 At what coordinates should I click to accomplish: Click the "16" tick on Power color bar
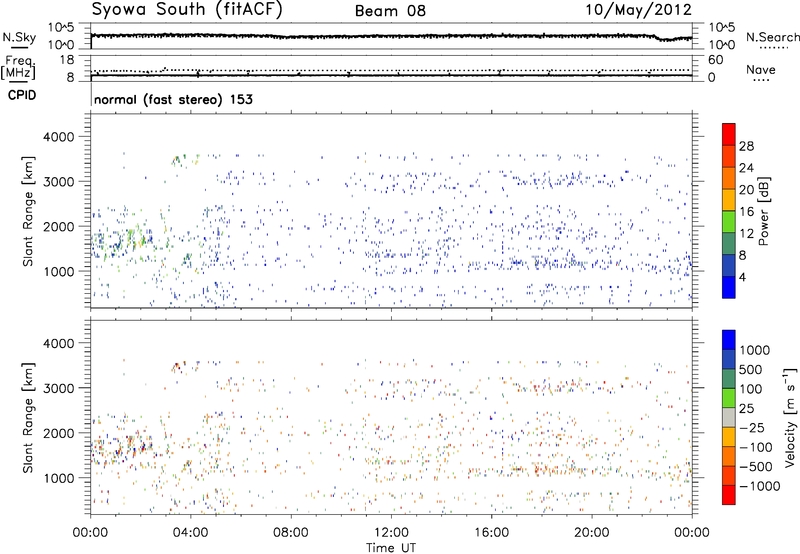tap(746, 212)
